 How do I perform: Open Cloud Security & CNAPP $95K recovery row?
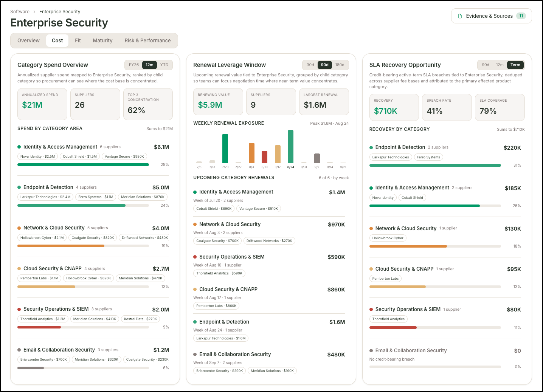pos(445,278)
